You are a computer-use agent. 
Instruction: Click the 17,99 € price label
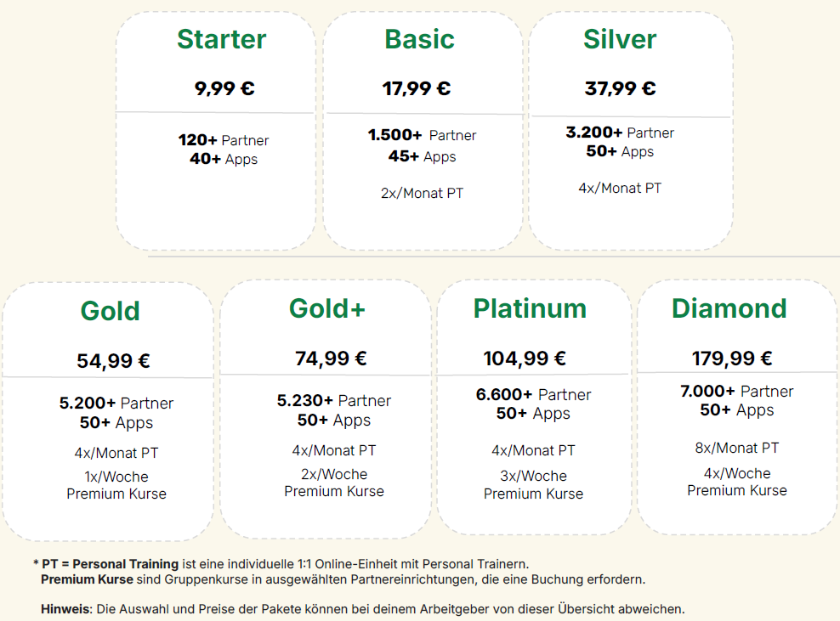tap(416, 88)
